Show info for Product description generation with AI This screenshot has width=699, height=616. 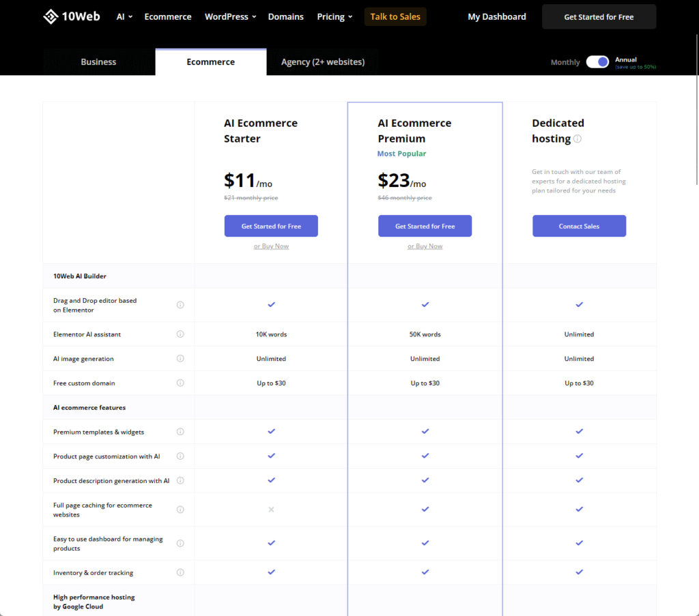pos(180,481)
